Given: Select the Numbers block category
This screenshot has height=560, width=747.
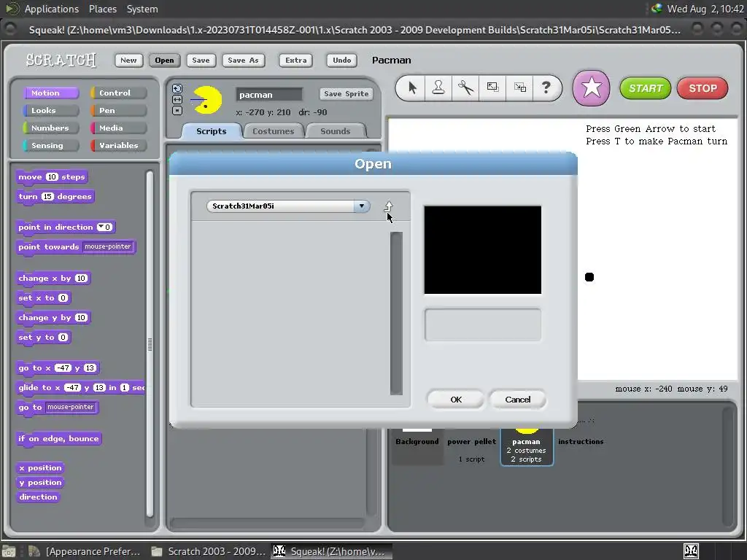Looking at the screenshot, I should 50,128.
